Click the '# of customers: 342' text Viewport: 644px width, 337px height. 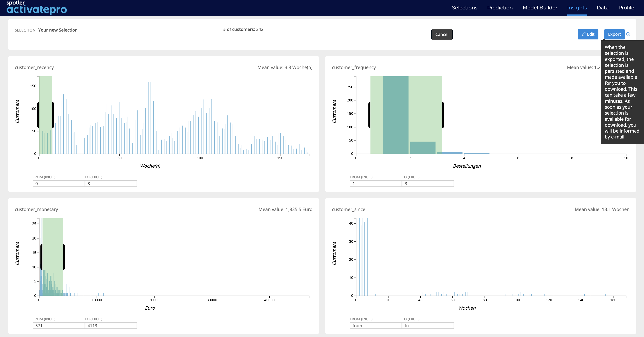243,29
